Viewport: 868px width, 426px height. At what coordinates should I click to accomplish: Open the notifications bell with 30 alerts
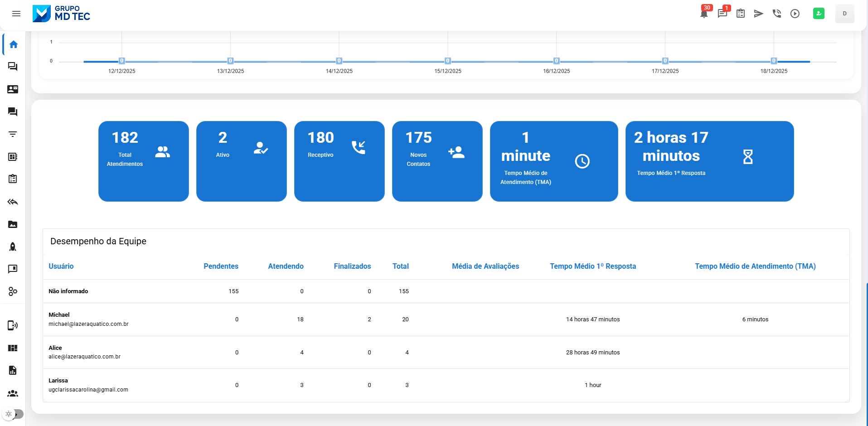[704, 14]
